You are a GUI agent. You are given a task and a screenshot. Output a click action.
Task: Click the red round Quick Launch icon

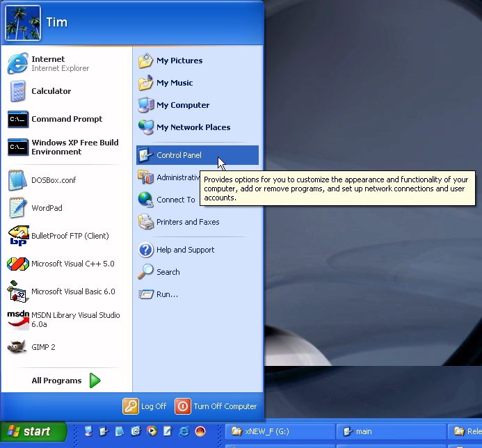pos(200,431)
